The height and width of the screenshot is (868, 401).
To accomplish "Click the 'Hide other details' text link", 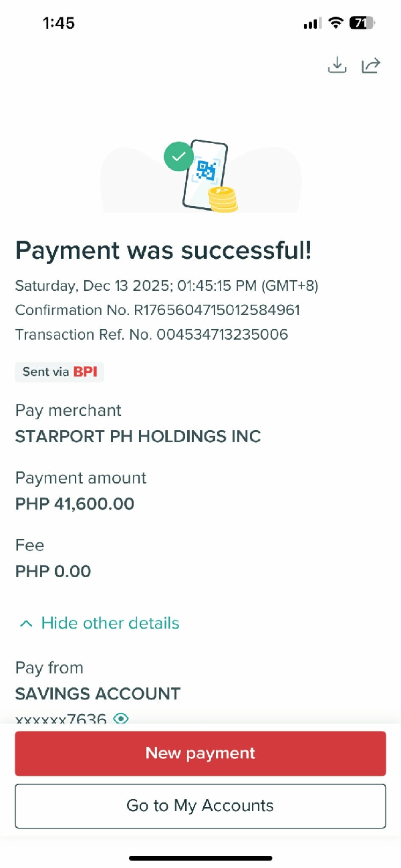I will [110, 623].
